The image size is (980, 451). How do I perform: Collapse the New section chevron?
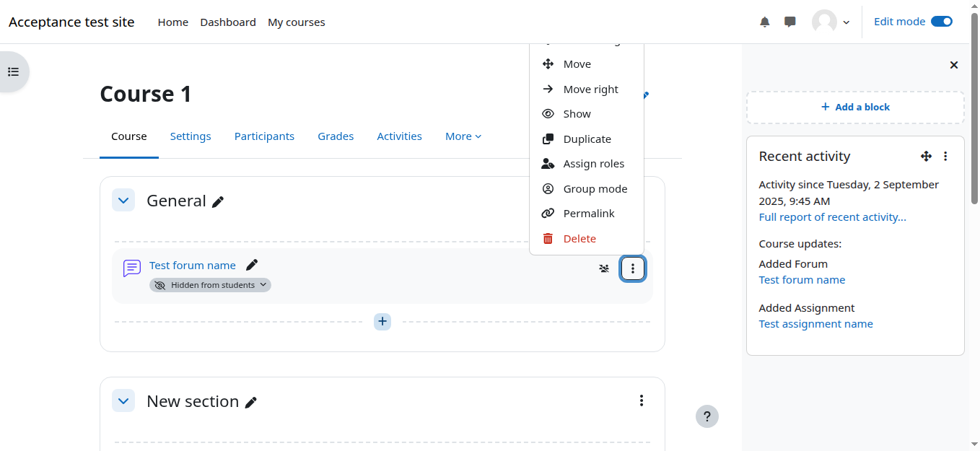pyautogui.click(x=123, y=401)
